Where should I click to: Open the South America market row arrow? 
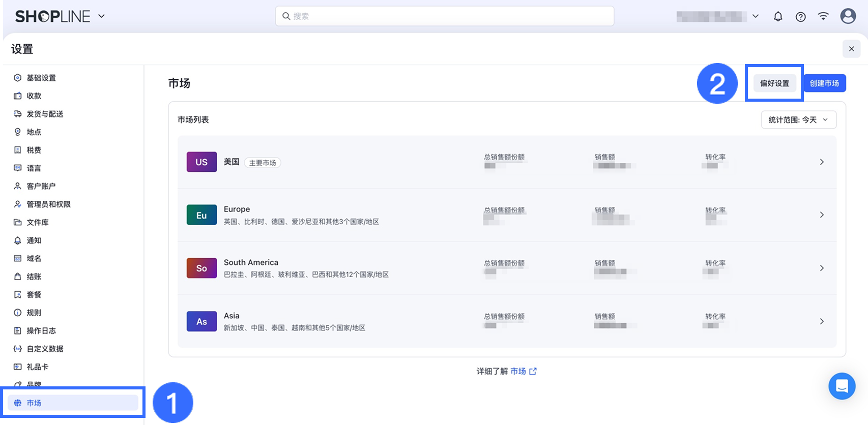[x=821, y=268]
